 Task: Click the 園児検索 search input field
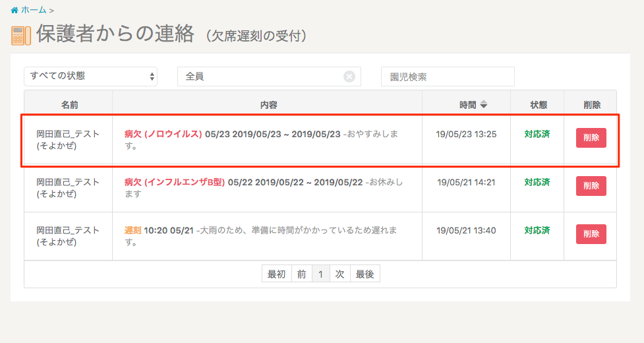coord(448,77)
